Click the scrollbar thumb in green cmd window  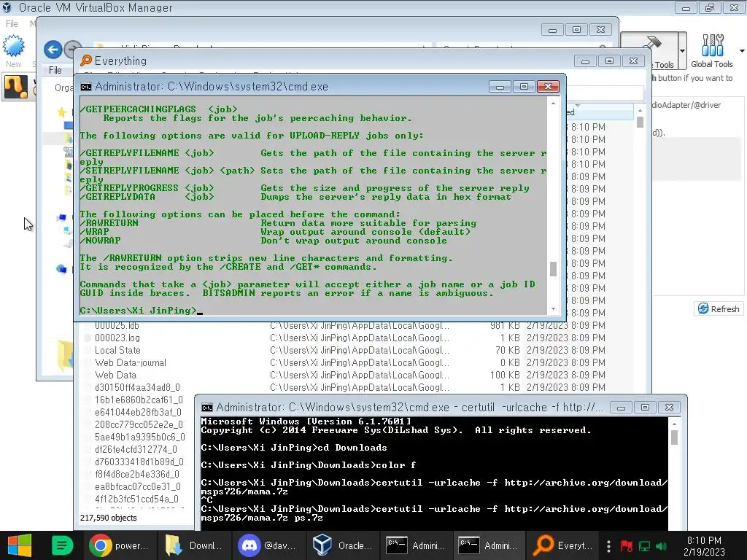[553, 268]
